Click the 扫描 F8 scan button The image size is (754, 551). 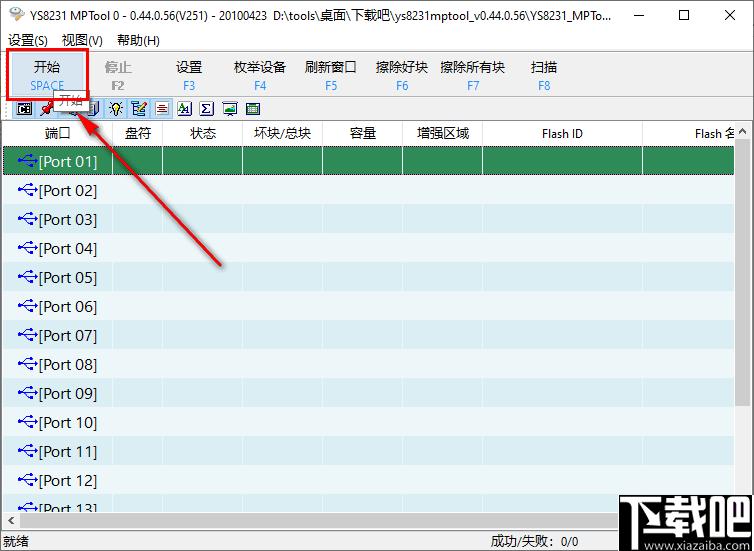(x=544, y=75)
